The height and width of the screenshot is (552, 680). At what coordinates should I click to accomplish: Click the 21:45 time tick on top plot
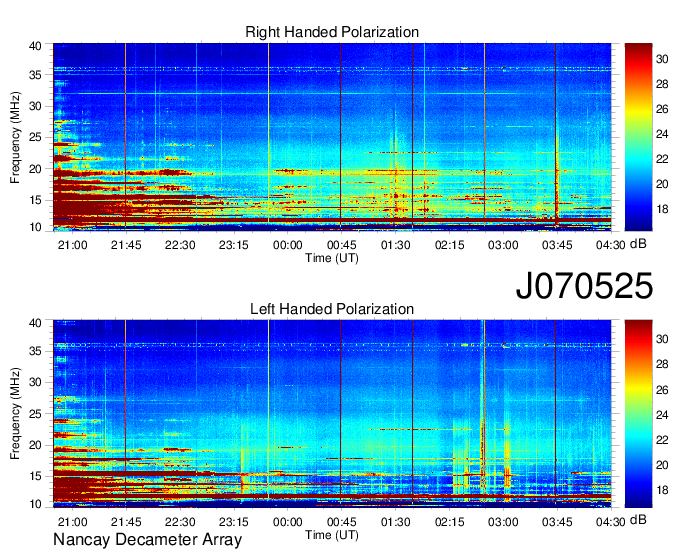pos(126,245)
